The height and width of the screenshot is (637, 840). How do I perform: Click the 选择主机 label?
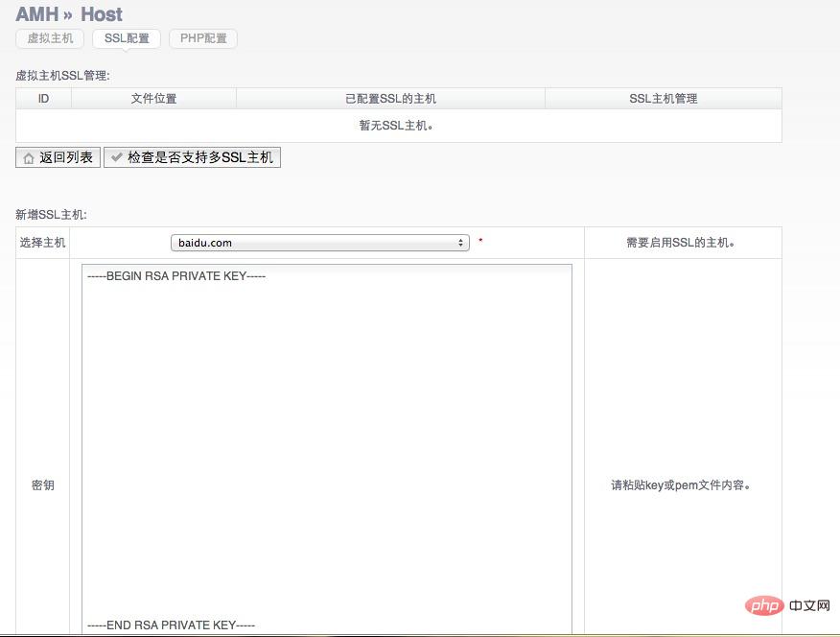(42, 243)
